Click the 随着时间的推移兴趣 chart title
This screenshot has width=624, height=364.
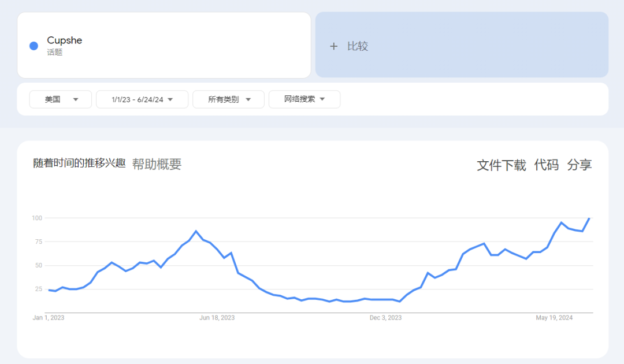(x=79, y=163)
